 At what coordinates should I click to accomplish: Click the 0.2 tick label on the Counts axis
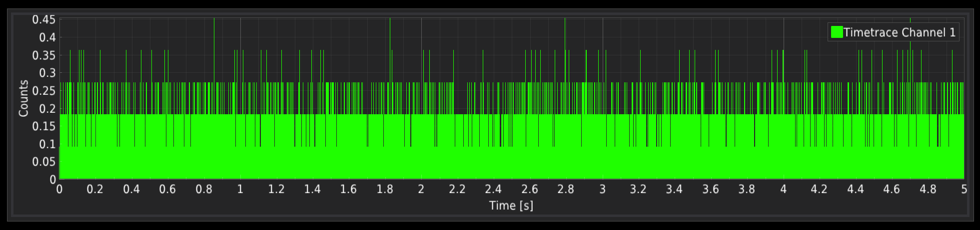pyautogui.click(x=47, y=108)
